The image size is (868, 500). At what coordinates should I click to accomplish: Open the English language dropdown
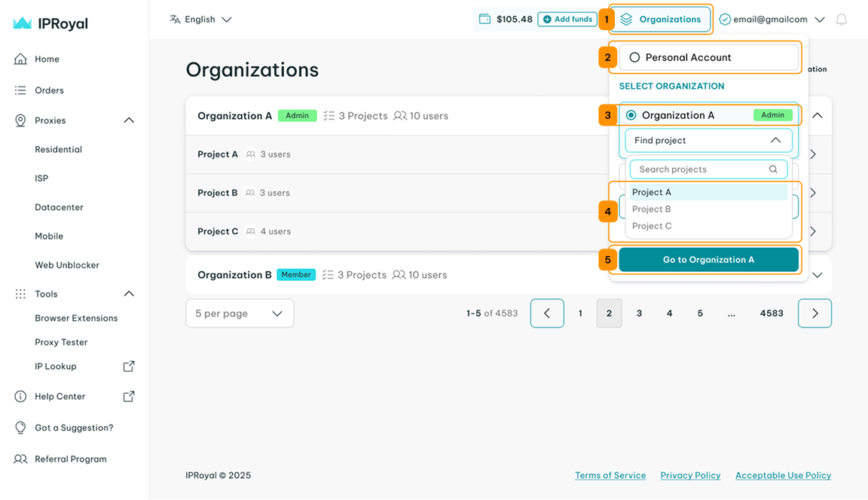pyautogui.click(x=200, y=20)
